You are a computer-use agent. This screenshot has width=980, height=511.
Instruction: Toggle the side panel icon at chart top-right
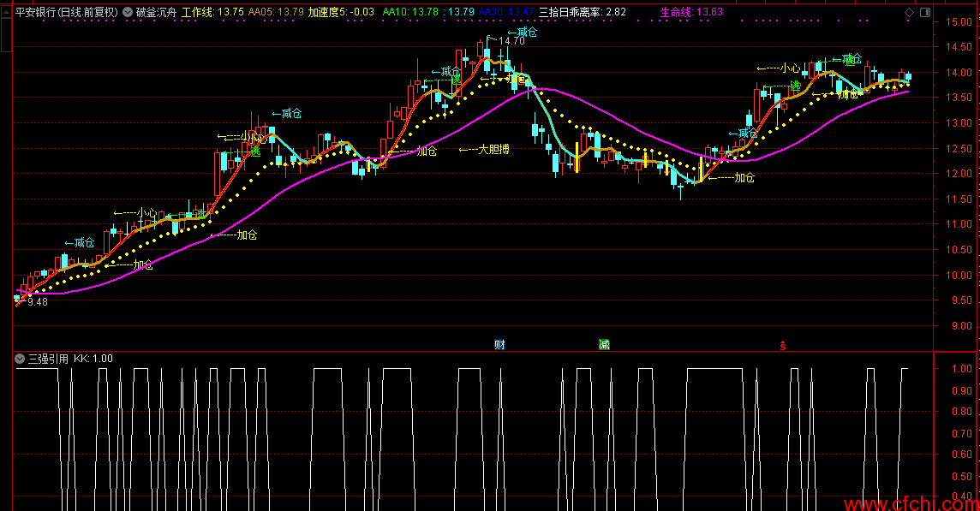coord(925,13)
